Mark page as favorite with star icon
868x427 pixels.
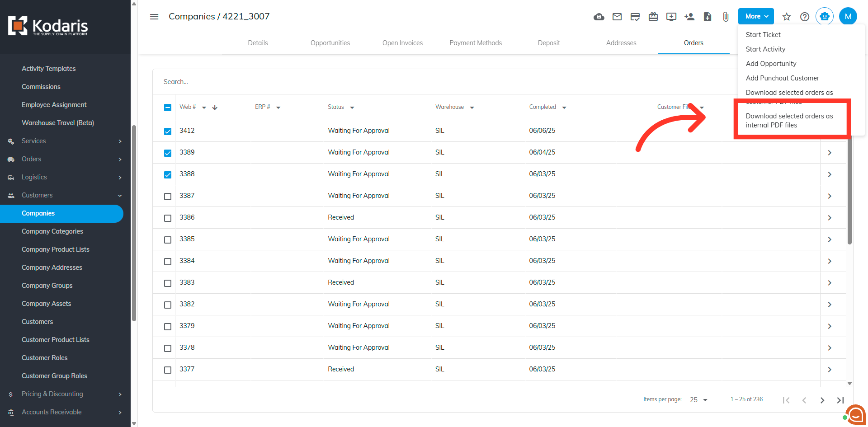787,17
